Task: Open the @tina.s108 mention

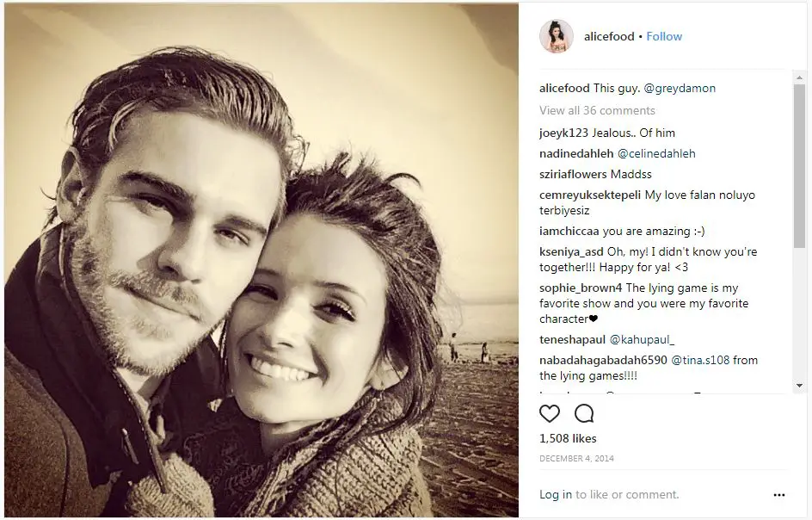Action: (700, 360)
